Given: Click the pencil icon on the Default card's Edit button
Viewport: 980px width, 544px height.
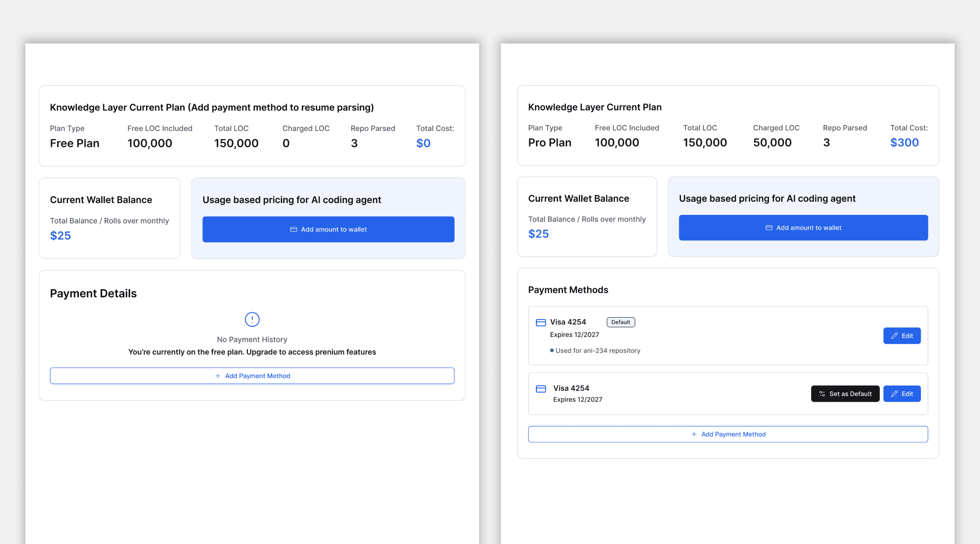Looking at the screenshot, I should [x=894, y=336].
